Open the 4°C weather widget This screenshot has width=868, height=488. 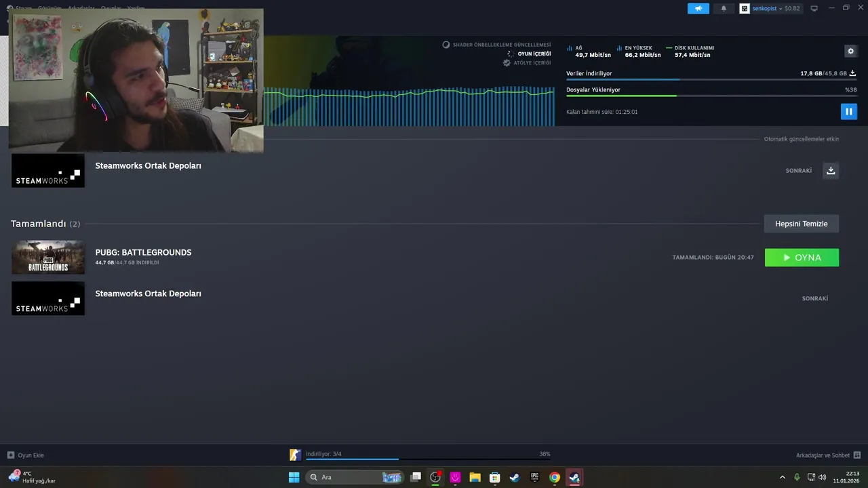[31, 477]
